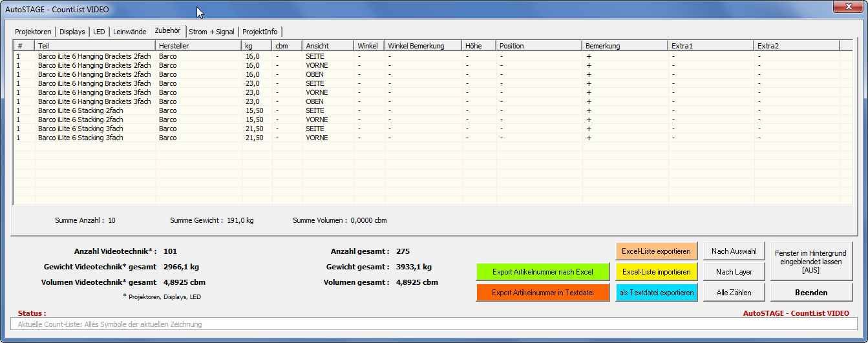Click the Alle Zählen button

(734, 293)
